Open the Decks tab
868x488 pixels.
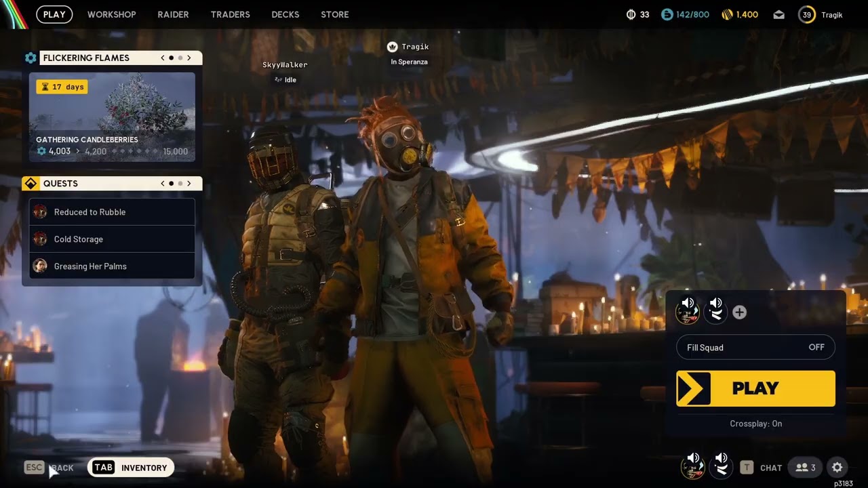pos(285,14)
